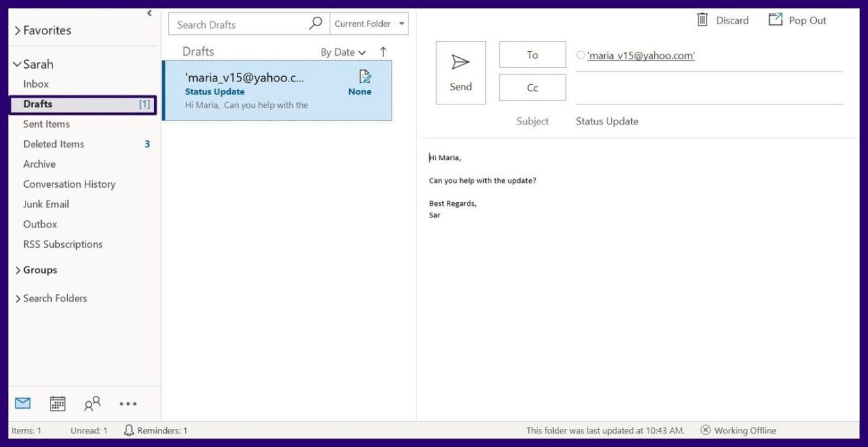Click the Pop Out window icon
Screen dimensions: 868x447
(x=776, y=20)
